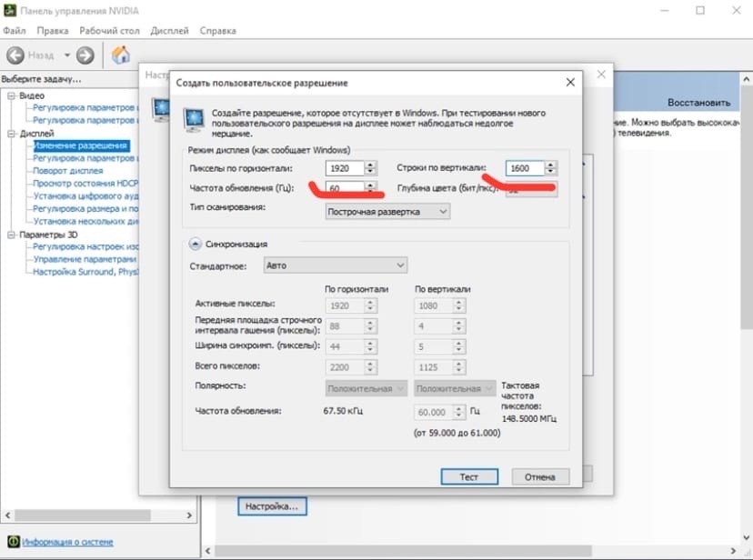This screenshot has height=560, width=753.
Task: Decrease Строки по вертикали with down arrow
Action: point(551,172)
